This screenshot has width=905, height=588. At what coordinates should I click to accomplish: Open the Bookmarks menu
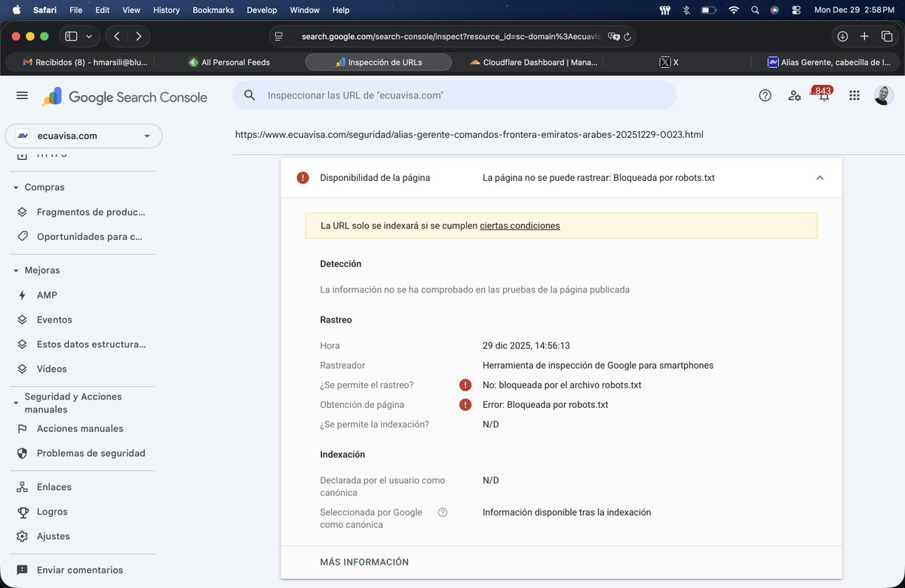213,10
